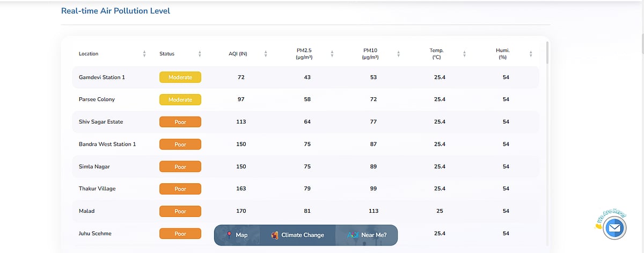Sort by AQI (IN) column arrows
644x253 pixels.
[x=266, y=54]
